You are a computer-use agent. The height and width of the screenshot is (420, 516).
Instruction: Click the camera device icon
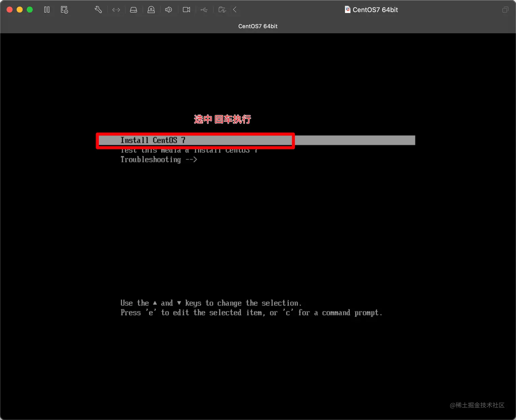186,10
